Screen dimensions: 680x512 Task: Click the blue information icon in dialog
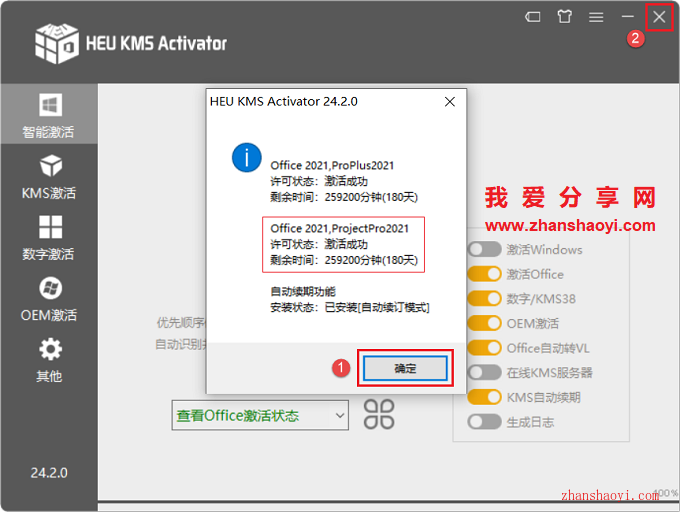click(247, 157)
